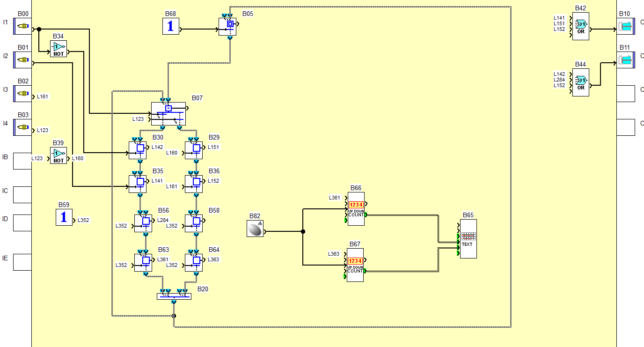This screenshot has height=347, width=644.
Task: Click the B10 output block
Action: (625, 26)
